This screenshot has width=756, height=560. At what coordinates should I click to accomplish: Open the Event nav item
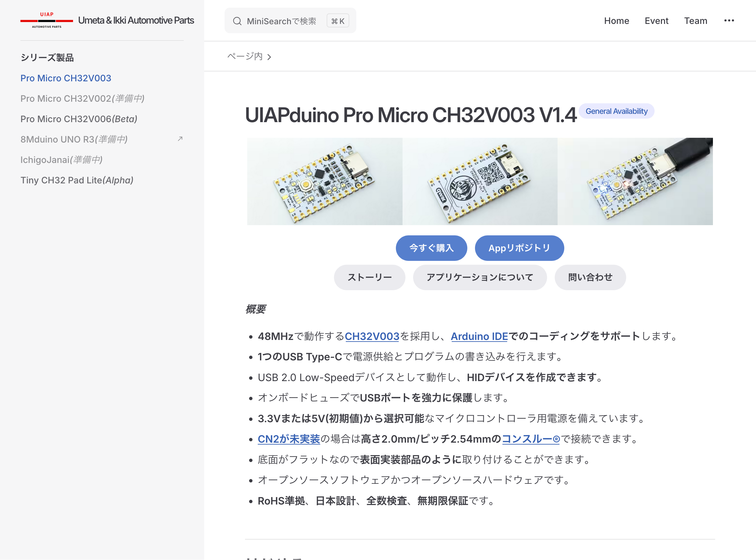click(x=656, y=21)
